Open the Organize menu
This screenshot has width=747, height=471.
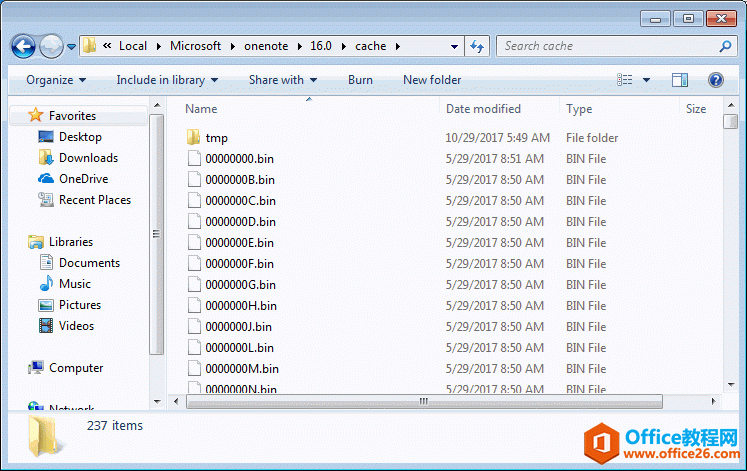56,80
